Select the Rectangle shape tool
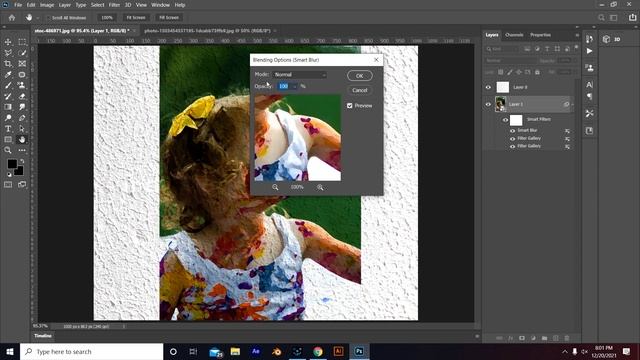Viewport: 640px width, 360px height. tap(8, 140)
